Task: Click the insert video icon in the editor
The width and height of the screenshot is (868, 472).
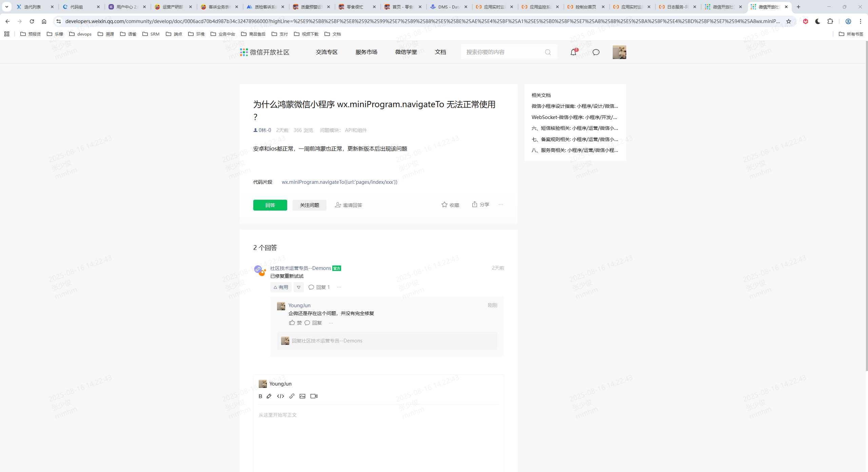Action: click(x=314, y=396)
